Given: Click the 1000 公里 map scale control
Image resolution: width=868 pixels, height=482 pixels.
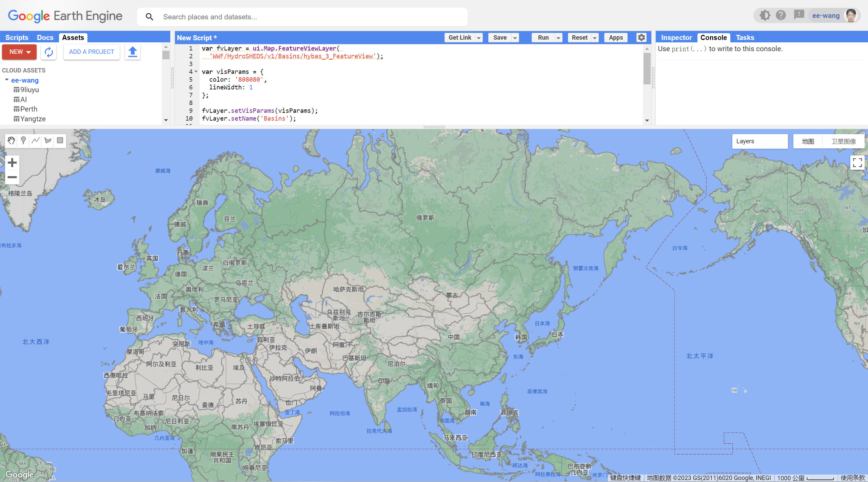Looking at the screenshot, I should click(x=806, y=478).
